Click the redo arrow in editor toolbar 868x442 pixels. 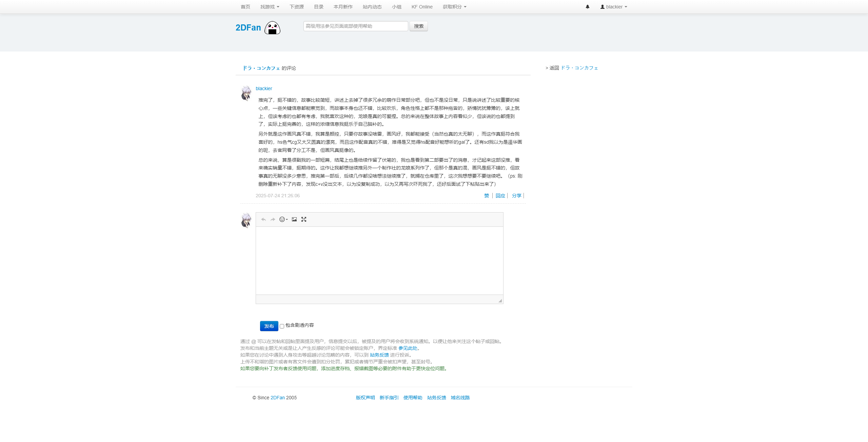(273, 220)
